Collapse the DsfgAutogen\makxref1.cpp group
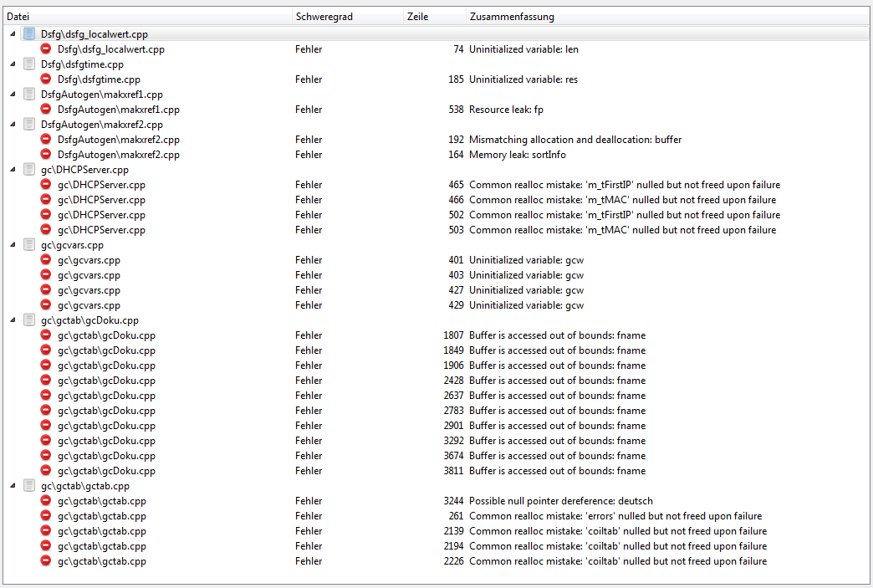 [13, 95]
